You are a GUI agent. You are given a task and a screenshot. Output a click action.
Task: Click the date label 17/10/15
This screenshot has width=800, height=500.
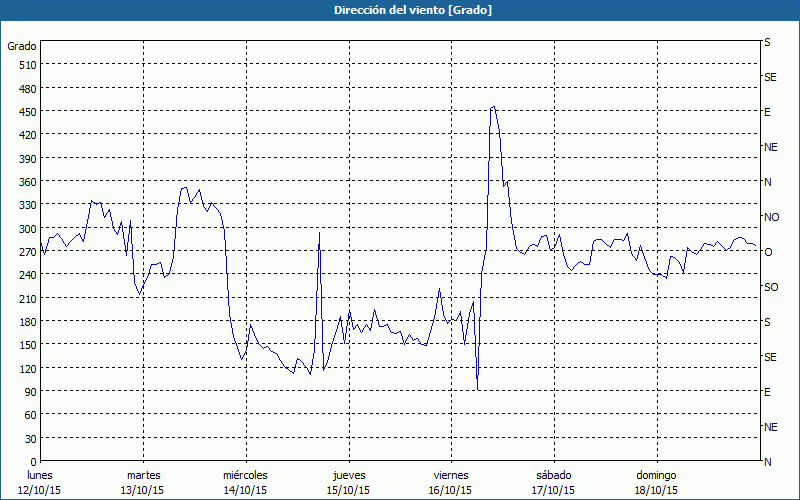553,490
